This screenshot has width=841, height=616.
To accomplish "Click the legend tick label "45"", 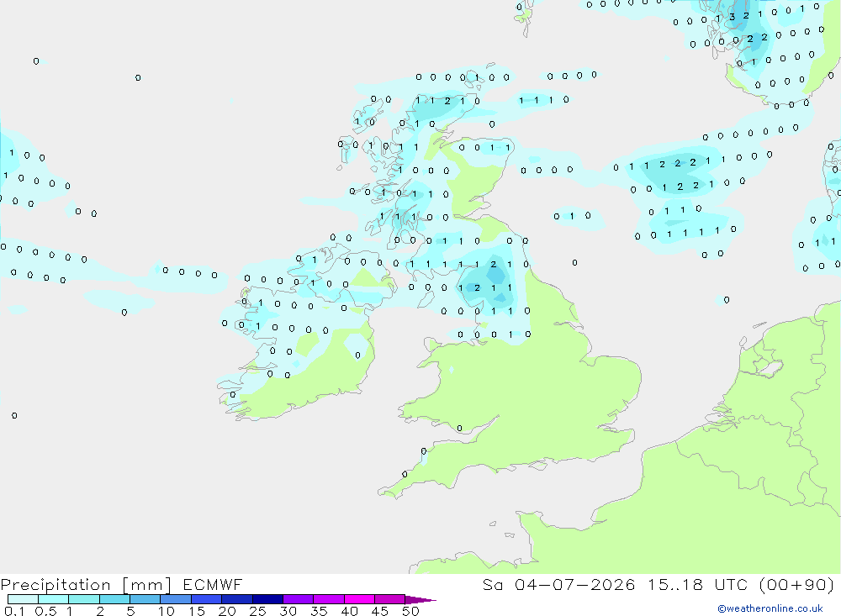I will click(x=380, y=611).
